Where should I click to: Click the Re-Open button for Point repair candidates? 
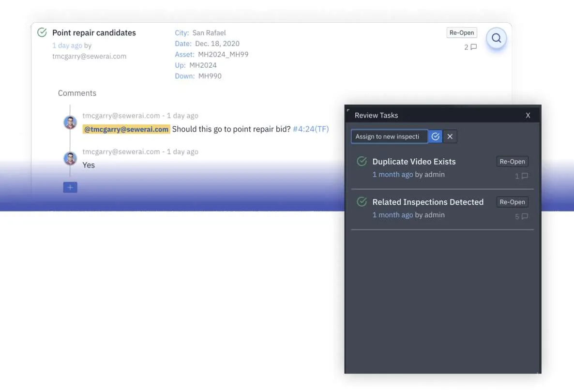point(461,32)
